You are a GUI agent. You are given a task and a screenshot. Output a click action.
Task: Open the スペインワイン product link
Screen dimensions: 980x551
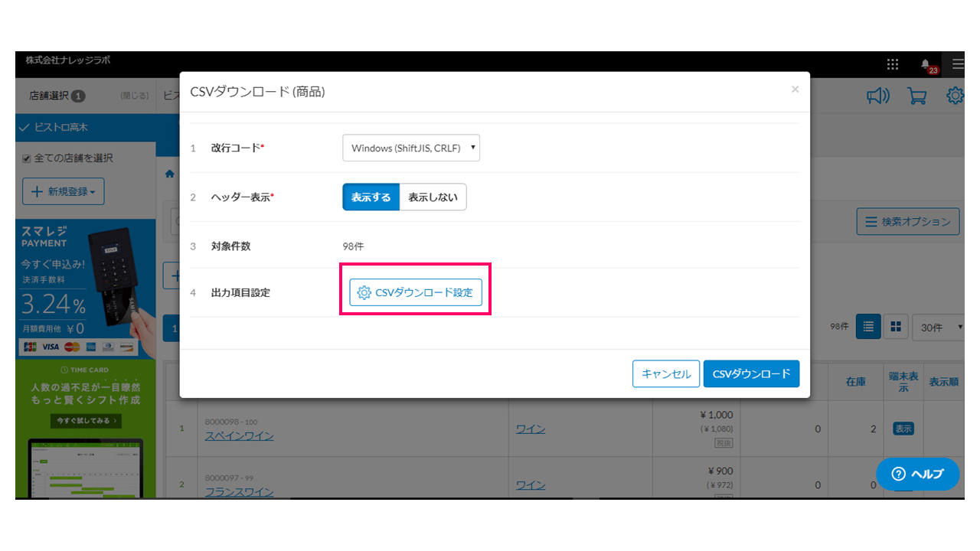[x=239, y=435]
